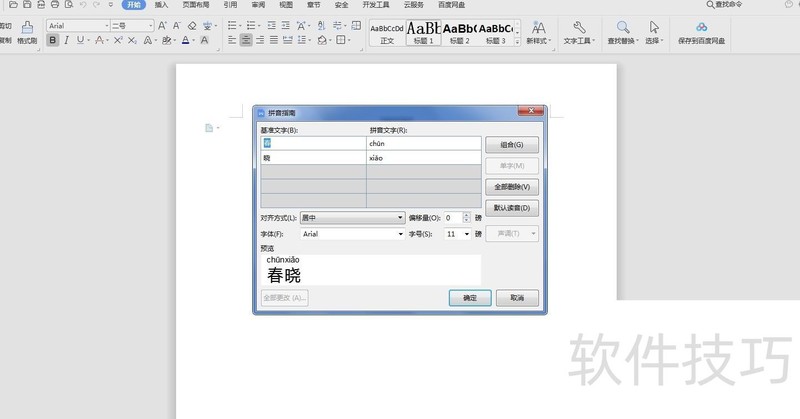Switch to the 开发工具 (Developer) tab
Viewport: 800px width, 419px height.
[376, 5]
